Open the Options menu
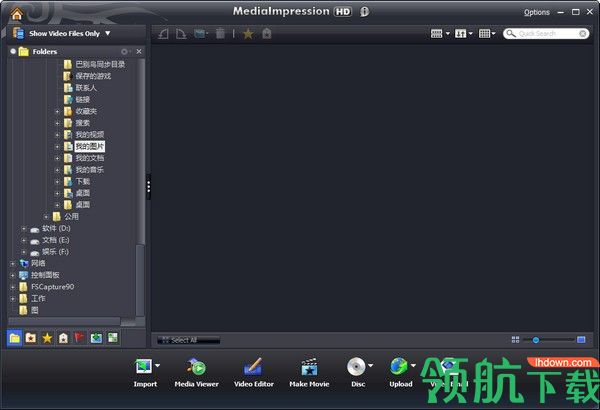600x410 pixels. coord(536,12)
